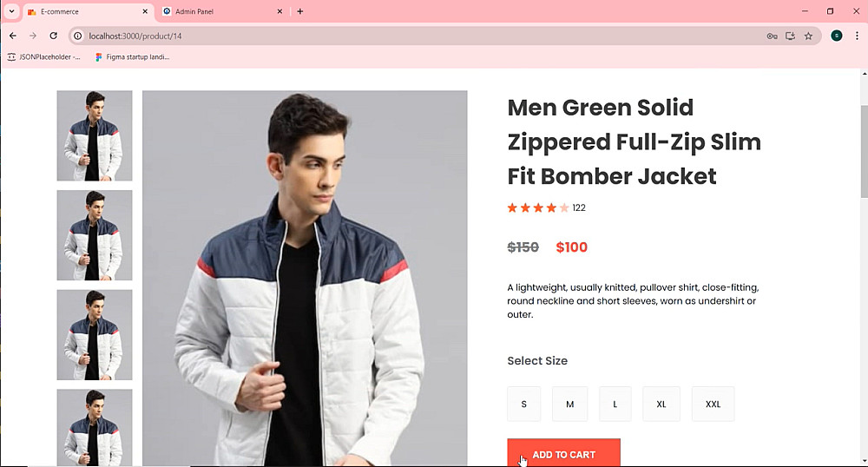Expand the tab search dropdown

click(x=12, y=11)
